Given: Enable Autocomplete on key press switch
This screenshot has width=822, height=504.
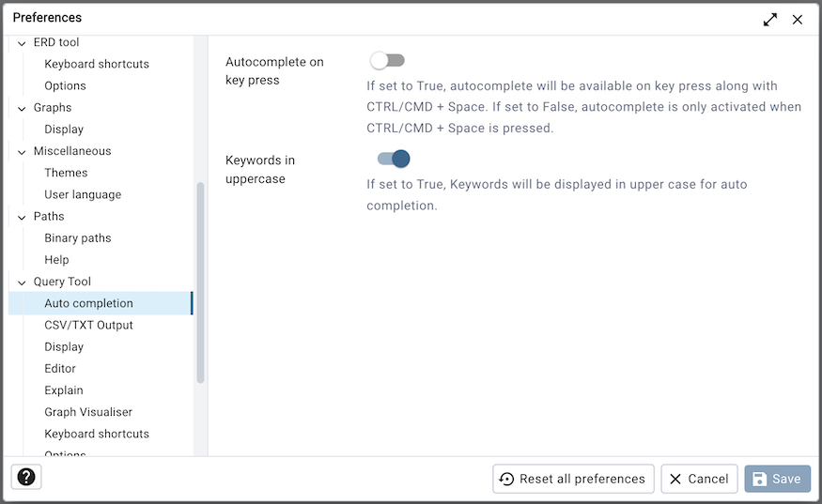Looking at the screenshot, I should tap(387, 61).
